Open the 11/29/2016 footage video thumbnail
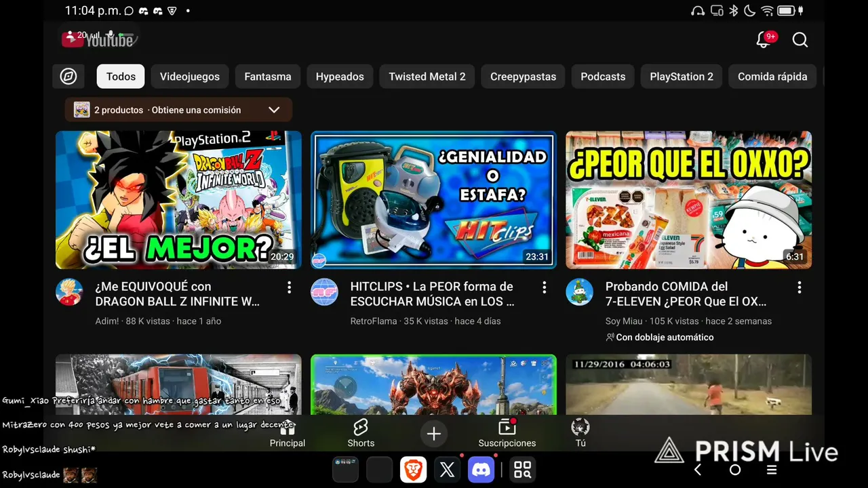This screenshot has width=868, height=488. click(x=688, y=384)
